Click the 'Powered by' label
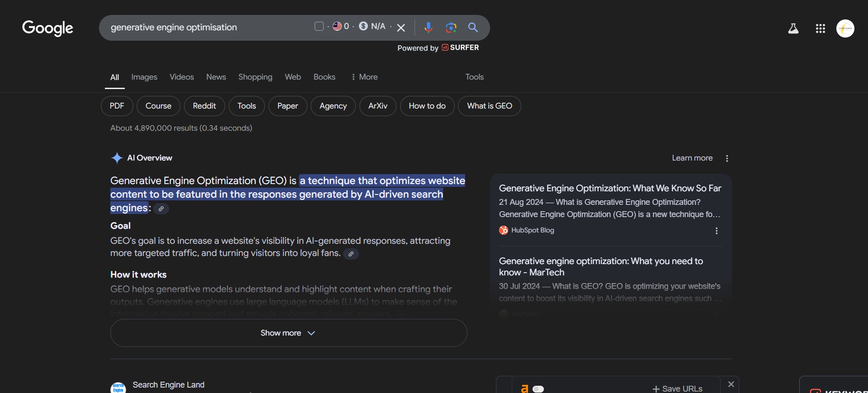This screenshot has height=393, width=868. [x=418, y=48]
